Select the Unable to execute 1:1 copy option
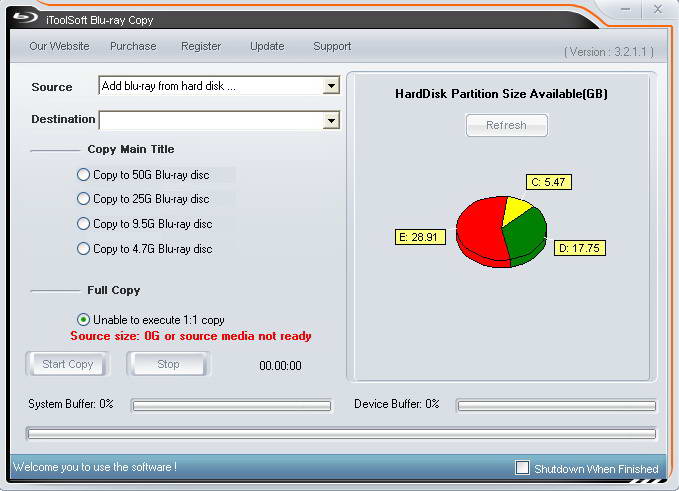The width and height of the screenshot is (679, 491). 151,320
